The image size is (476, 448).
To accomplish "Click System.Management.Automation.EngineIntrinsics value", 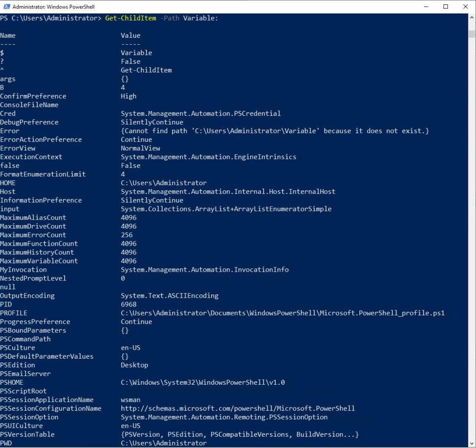I will [209, 157].
